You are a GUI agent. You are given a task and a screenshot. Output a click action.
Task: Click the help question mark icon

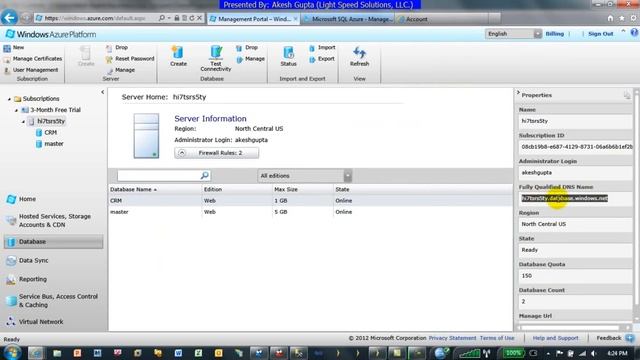coord(634,33)
